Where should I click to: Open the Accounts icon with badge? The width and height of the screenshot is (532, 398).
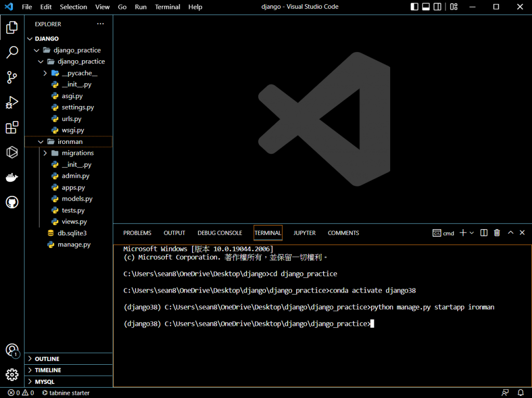coord(12,351)
